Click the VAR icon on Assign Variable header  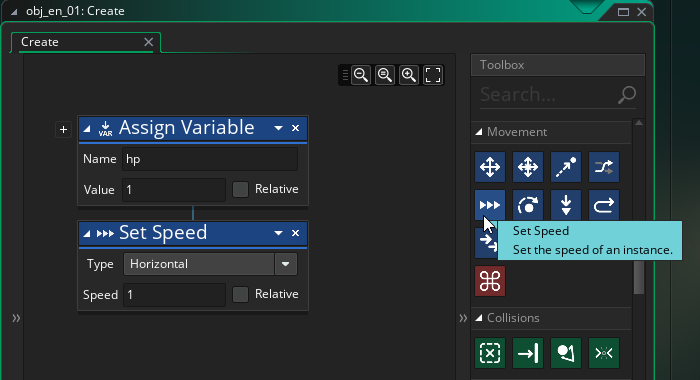point(105,128)
